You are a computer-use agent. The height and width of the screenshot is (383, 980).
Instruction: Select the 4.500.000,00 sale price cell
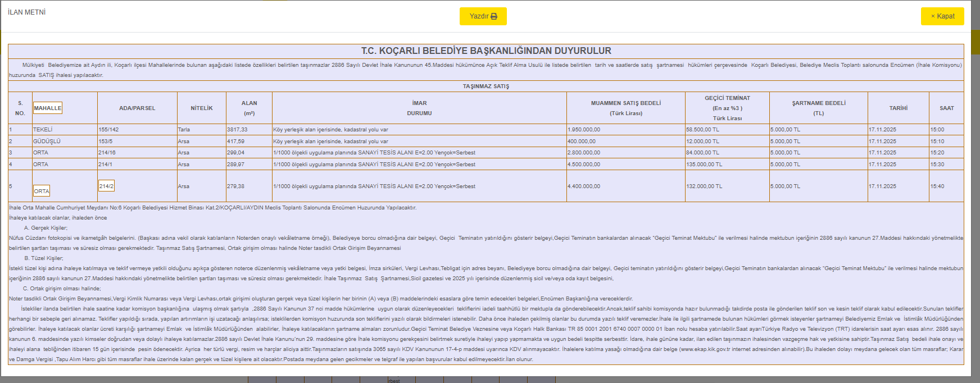[584, 165]
